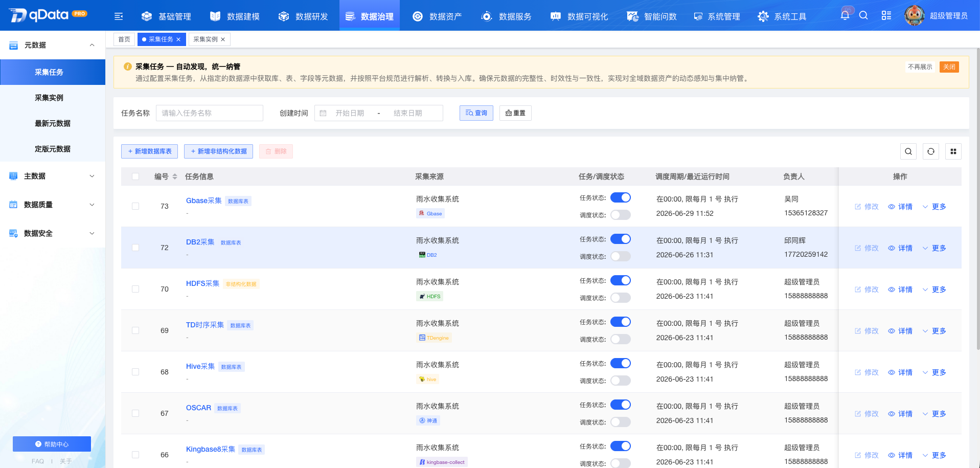Viewport: 980px width, 468px height.
Task: Open the 智能问数 top menu
Action: click(x=652, y=16)
